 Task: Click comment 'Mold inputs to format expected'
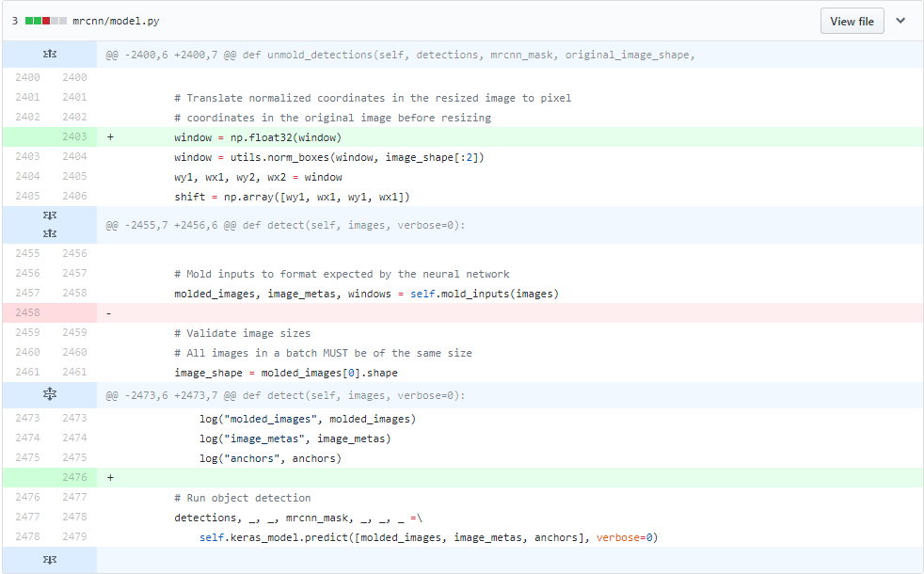point(342,274)
